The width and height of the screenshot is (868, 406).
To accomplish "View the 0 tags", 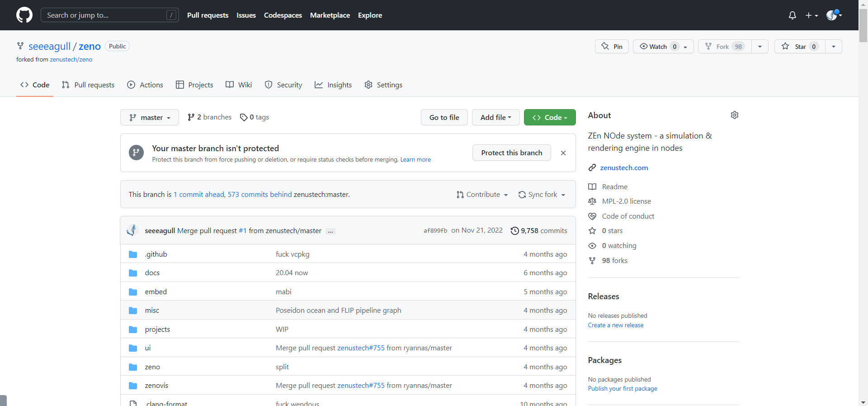I will 255,117.
